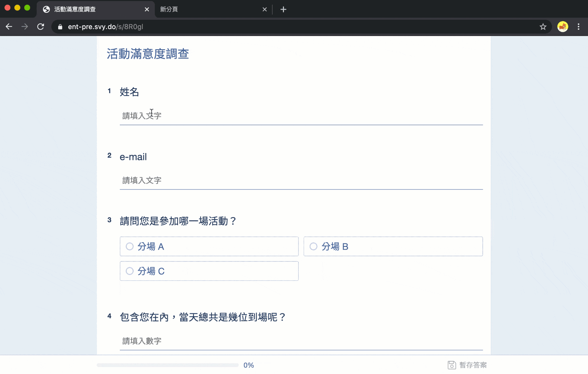Viewport: 588px width, 374px height.
Task: Reload the survey page
Action: 41,27
